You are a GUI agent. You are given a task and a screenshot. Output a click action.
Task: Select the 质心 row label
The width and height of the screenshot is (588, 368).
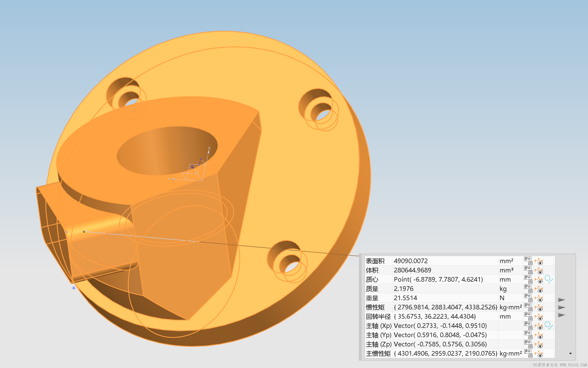pyautogui.click(x=372, y=279)
